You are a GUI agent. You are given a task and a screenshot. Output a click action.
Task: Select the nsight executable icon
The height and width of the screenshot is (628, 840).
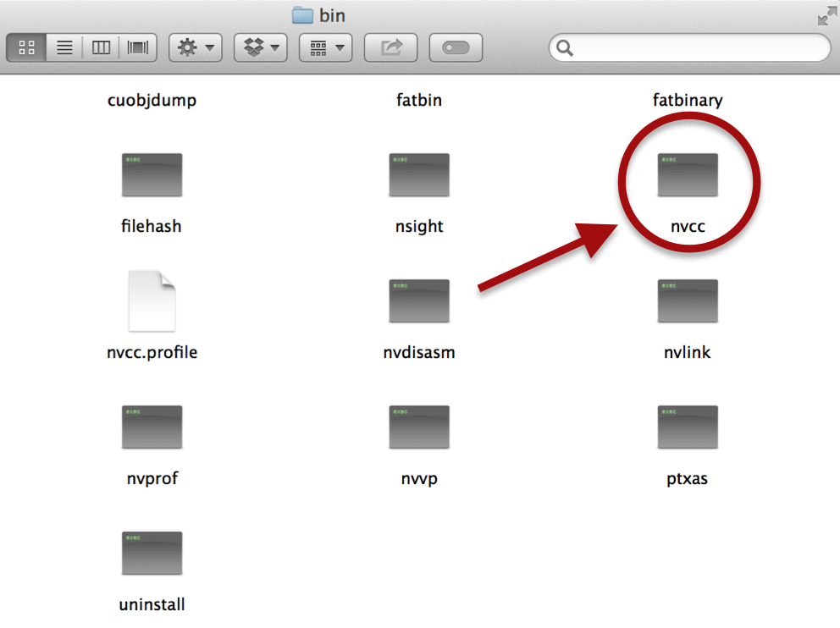tap(419, 175)
